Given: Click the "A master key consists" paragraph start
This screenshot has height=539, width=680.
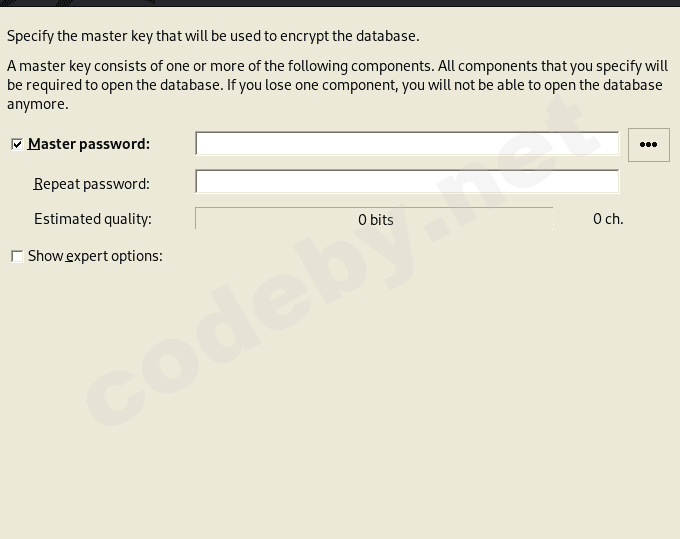Looking at the screenshot, I should click(80, 66).
